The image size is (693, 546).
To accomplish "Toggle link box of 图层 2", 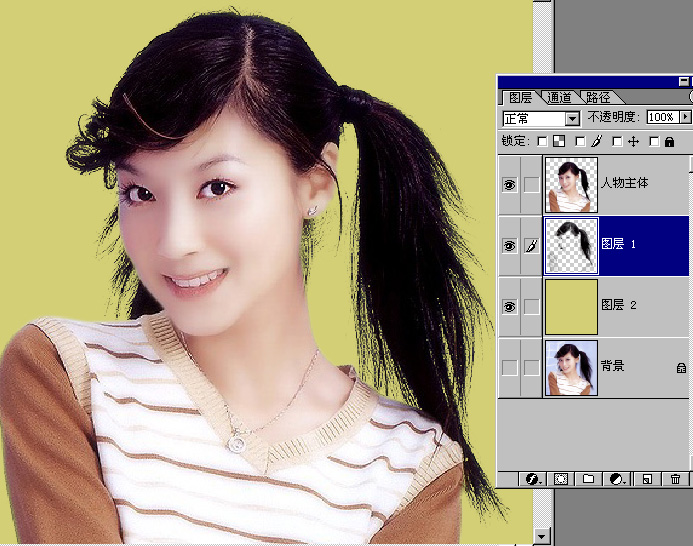I will point(532,306).
